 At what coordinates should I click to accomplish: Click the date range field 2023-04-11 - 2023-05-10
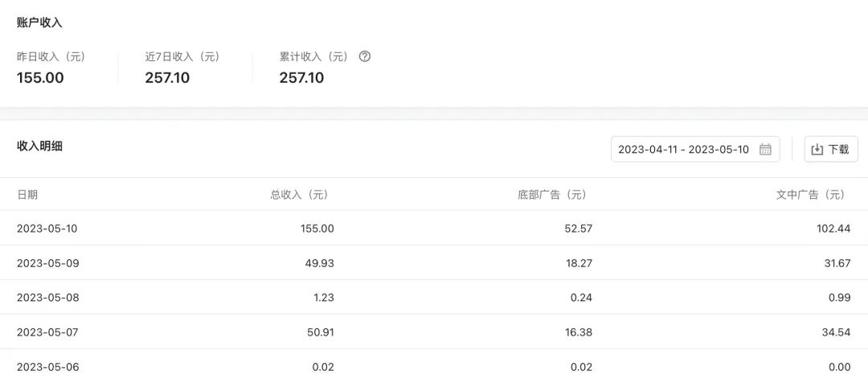(683, 150)
